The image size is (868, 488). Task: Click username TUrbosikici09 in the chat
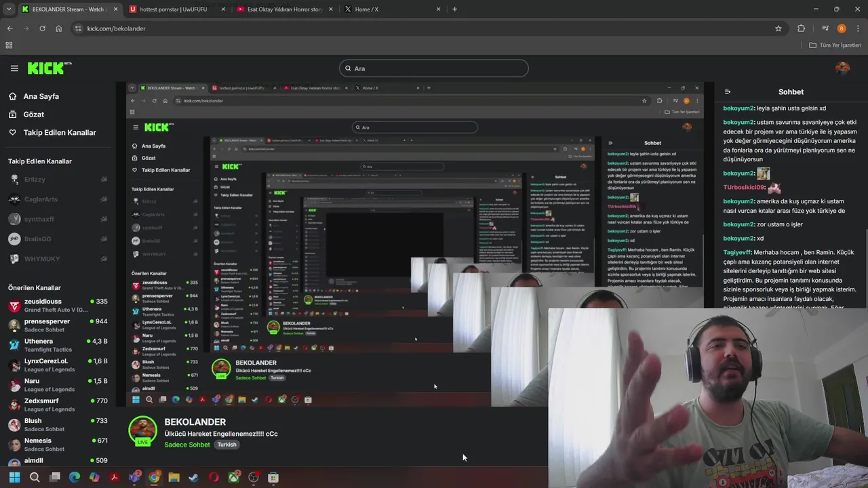coord(744,187)
